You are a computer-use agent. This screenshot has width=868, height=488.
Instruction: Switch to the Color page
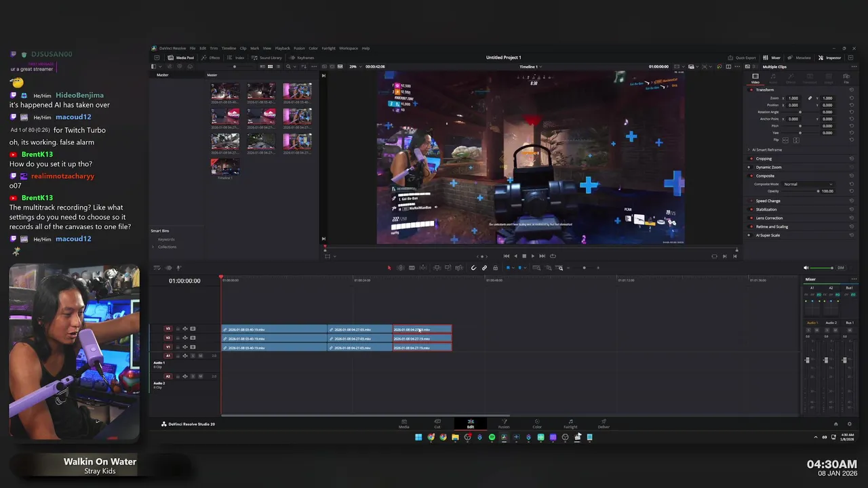coord(537,424)
